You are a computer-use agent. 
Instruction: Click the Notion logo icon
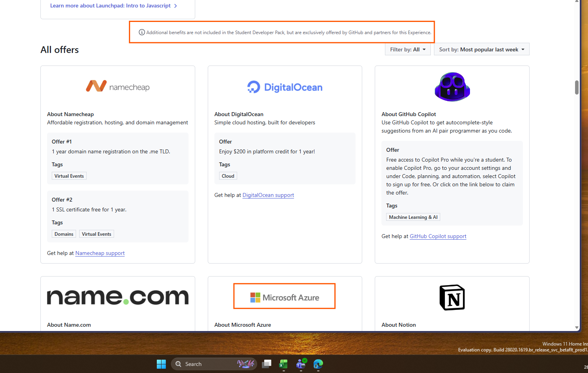[x=452, y=297]
